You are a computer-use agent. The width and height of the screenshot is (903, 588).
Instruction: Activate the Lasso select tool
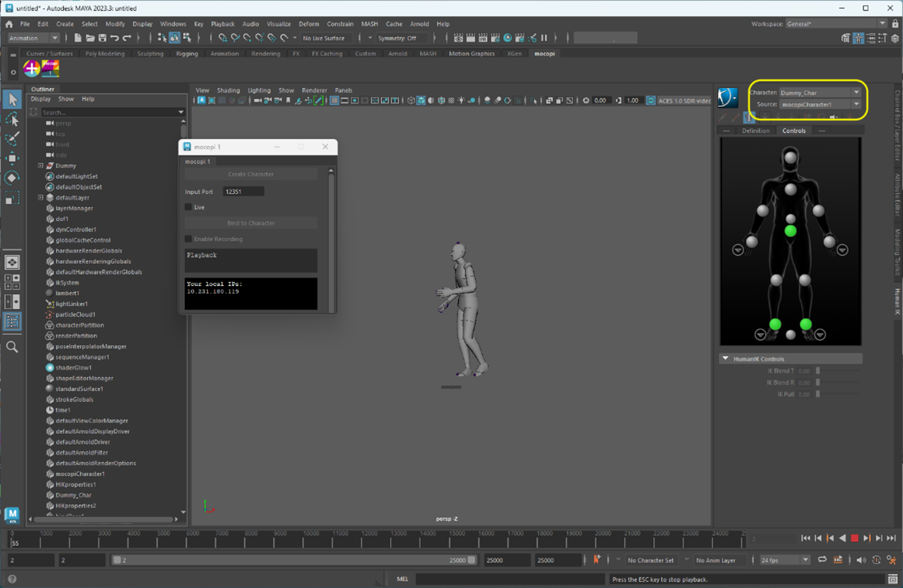click(12, 119)
